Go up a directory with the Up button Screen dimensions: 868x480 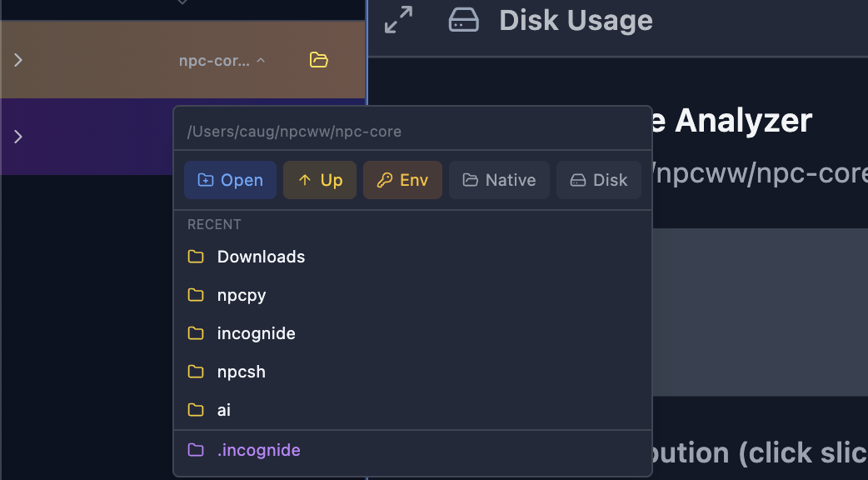click(x=320, y=180)
